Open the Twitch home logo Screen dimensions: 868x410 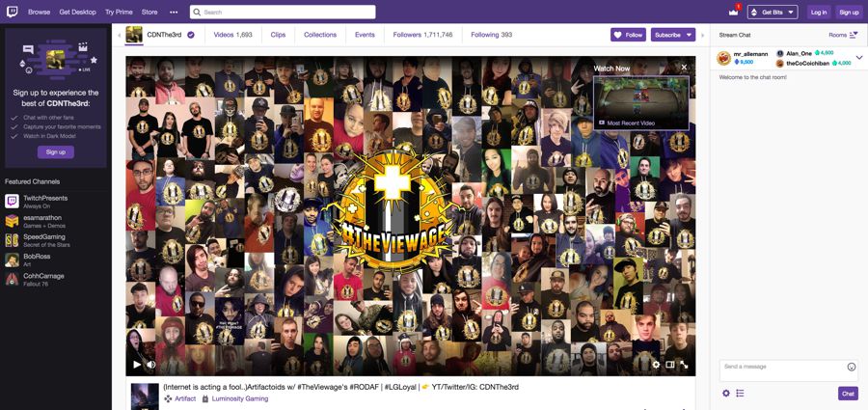coord(12,12)
